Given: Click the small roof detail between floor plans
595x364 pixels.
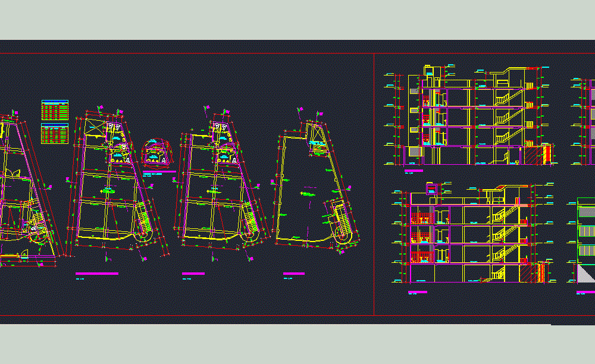Looking at the screenshot, I should click(x=156, y=149).
